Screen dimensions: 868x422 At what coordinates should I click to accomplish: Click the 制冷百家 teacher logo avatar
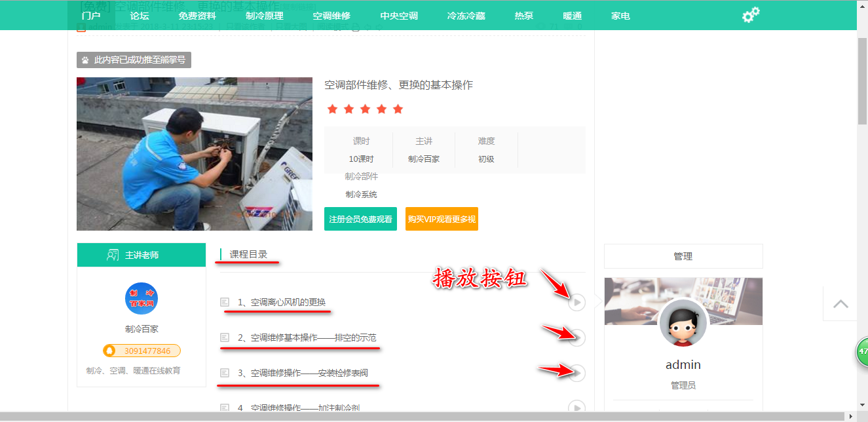click(x=142, y=298)
